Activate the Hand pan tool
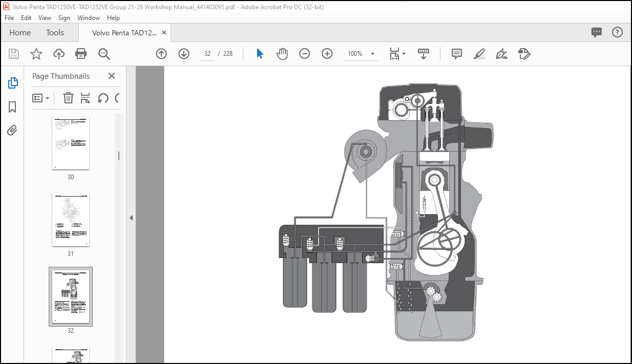The height and width of the screenshot is (364, 632). [x=282, y=54]
